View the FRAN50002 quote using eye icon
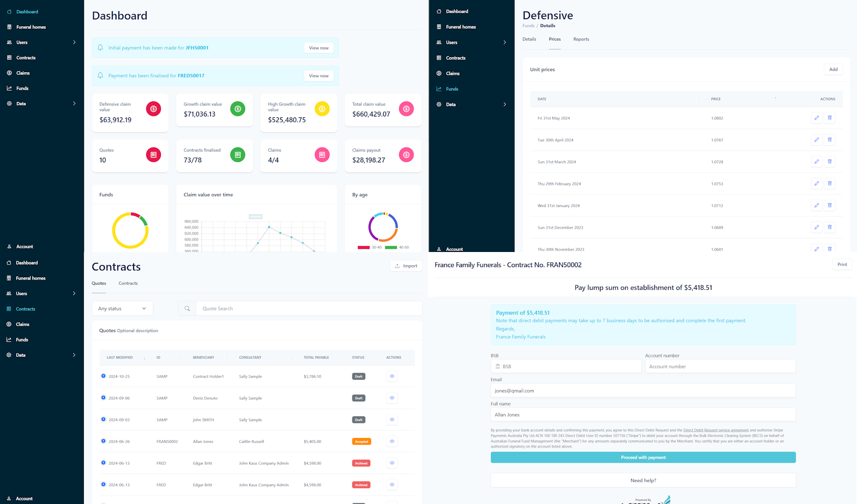 pyautogui.click(x=392, y=441)
